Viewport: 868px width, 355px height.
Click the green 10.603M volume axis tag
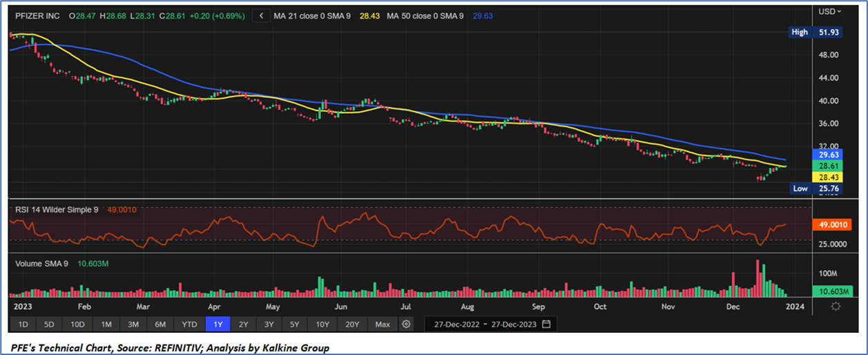click(x=831, y=292)
